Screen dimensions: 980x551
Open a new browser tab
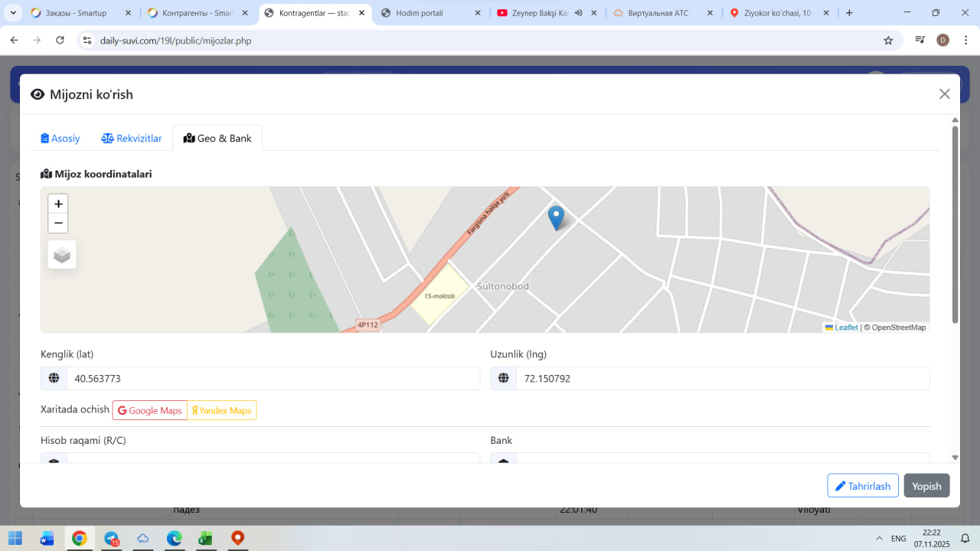[x=849, y=13]
